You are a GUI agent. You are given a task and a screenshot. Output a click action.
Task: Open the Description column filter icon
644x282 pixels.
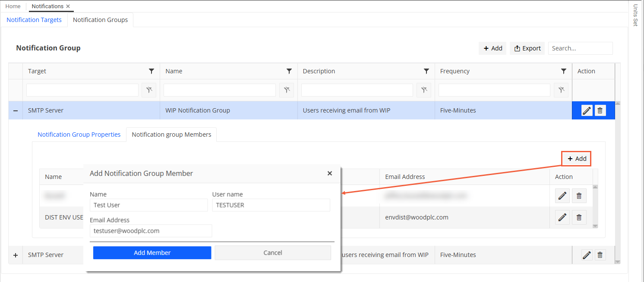tap(426, 71)
